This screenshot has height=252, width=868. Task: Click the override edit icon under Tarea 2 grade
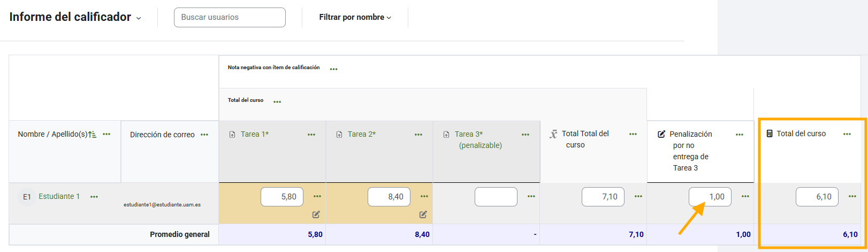(x=423, y=214)
